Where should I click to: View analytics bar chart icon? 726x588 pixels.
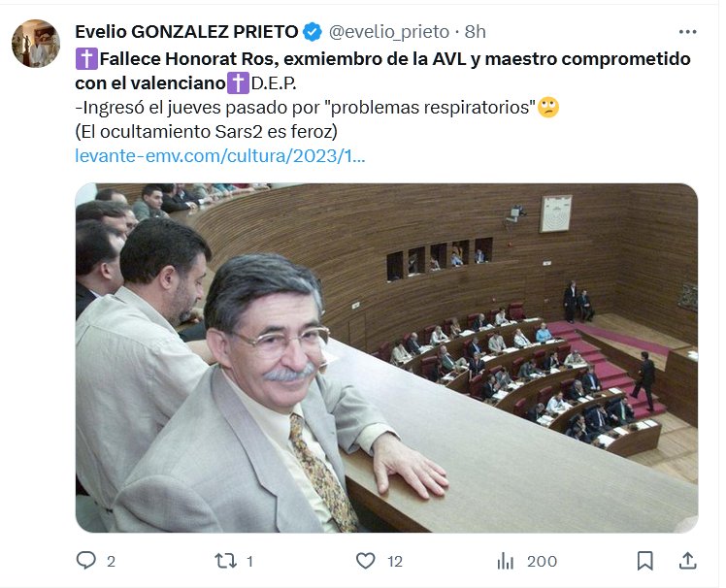(506, 561)
